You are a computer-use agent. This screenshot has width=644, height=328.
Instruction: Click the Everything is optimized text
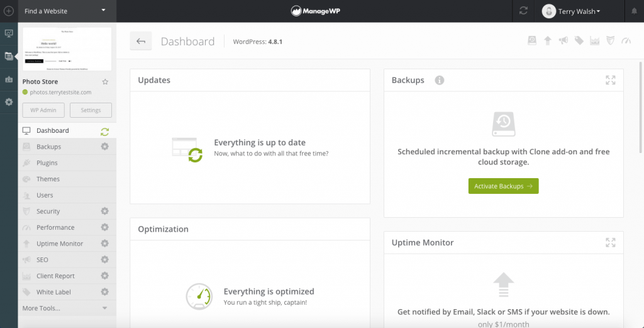[x=269, y=291]
